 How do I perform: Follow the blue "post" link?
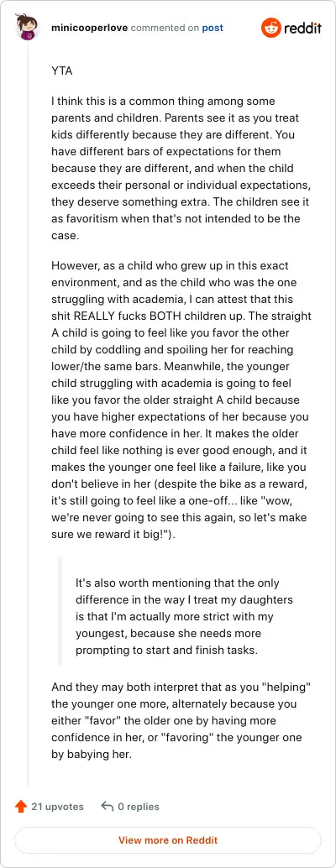tap(213, 28)
